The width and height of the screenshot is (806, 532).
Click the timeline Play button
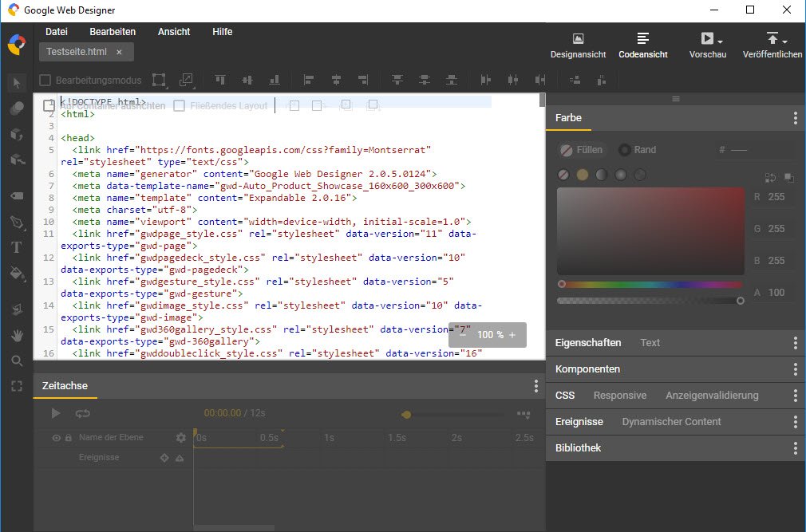pos(56,413)
